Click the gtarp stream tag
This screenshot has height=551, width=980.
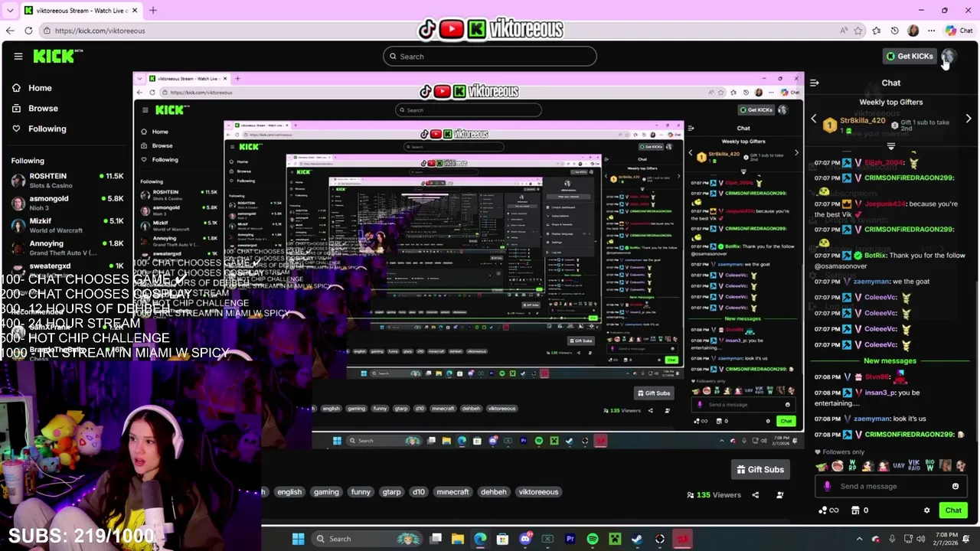pos(391,492)
